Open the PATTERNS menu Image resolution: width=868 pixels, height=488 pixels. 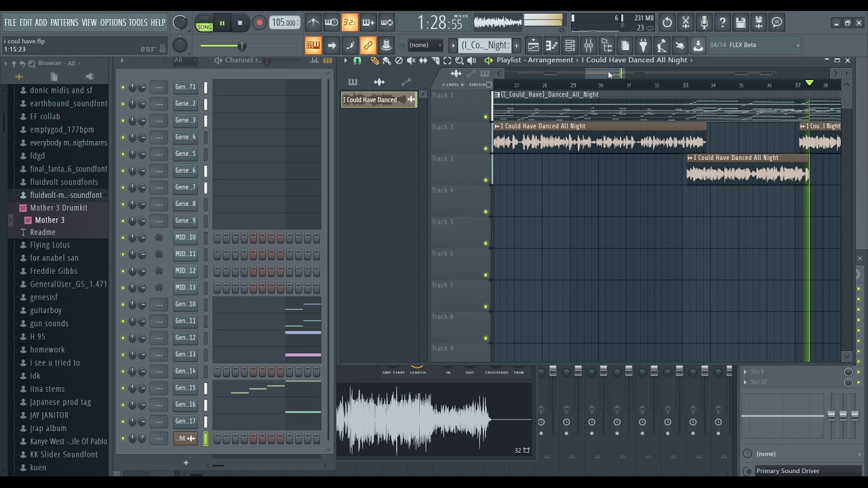pos(64,22)
